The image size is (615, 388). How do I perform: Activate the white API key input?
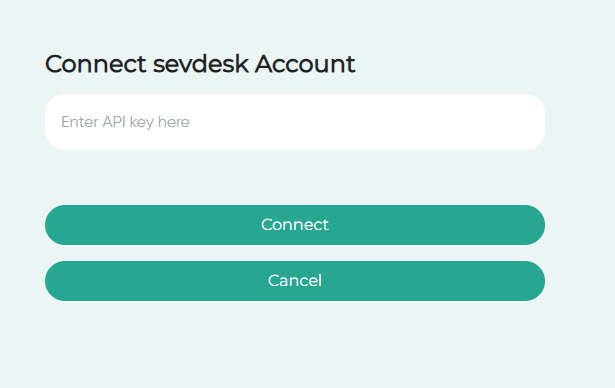point(295,122)
